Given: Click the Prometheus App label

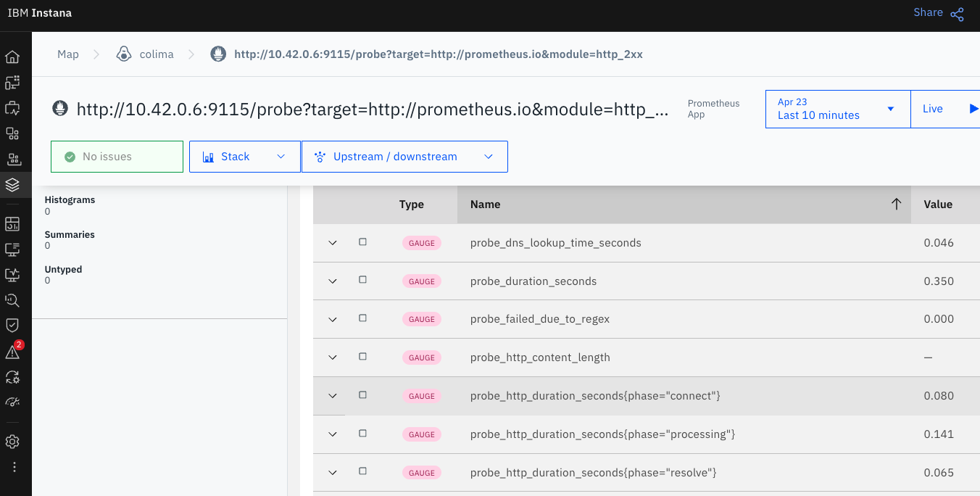Looking at the screenshot, I should (x=713, y=109).
